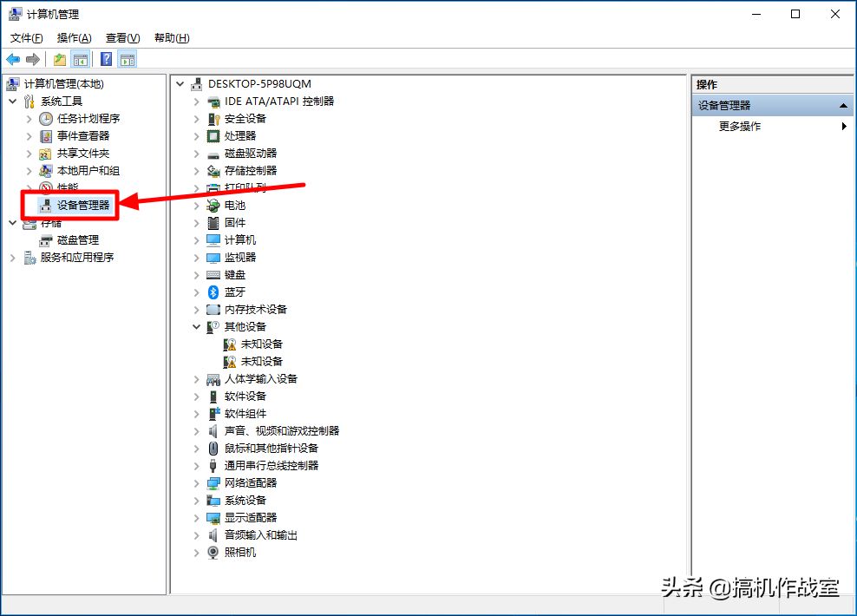Expand the 网络适配器 category
Viewport: 857px width, 616px height.
coord(196,483)
